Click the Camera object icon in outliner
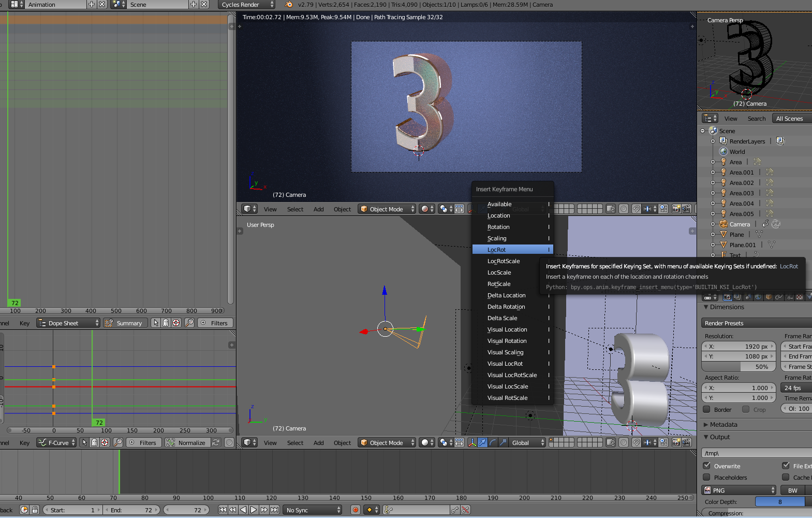Viewport: 812px width, 518px height. coord(724,224)
